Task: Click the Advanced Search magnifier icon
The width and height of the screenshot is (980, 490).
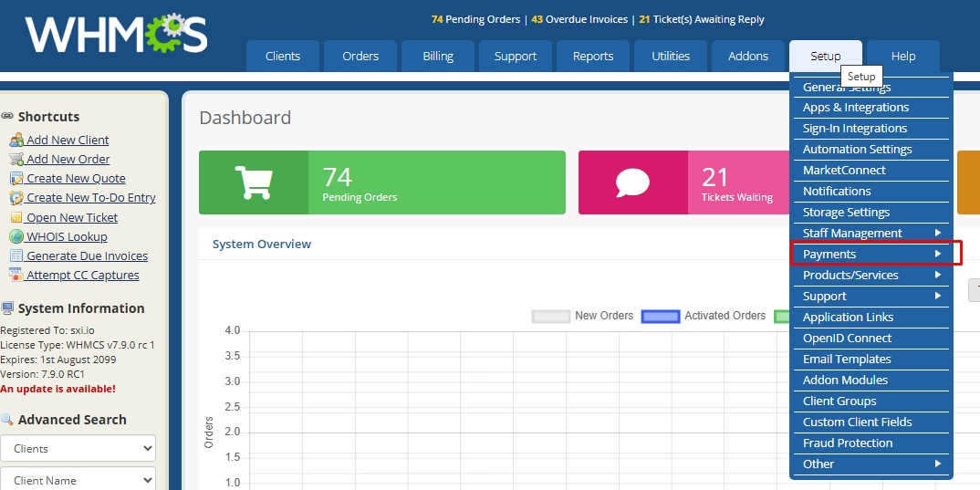Action: [7, 420]
